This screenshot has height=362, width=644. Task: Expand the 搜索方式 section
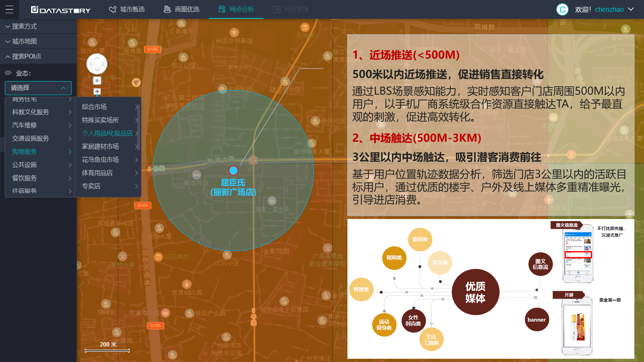coord(38,26)
